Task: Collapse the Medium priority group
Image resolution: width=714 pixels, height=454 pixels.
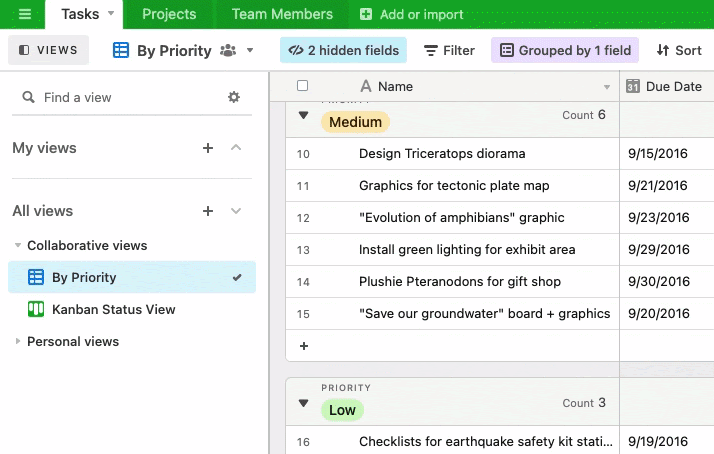Action: 303,115
